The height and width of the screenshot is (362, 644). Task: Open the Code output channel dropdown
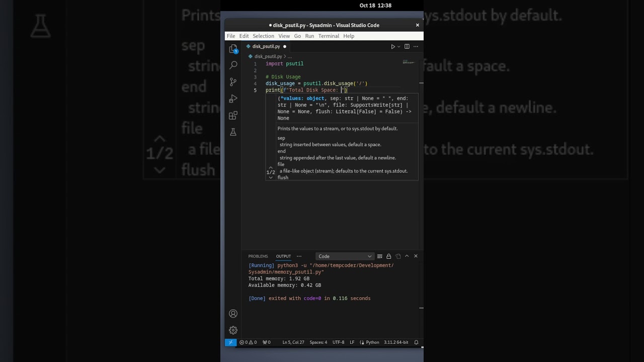tap(345, 256)
